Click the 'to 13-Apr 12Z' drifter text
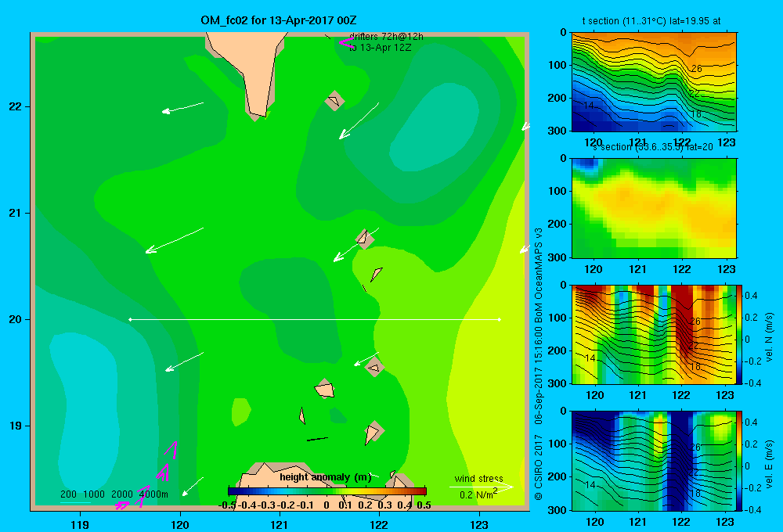The width and height of the screenshot is (783, 532). [380, 48]
